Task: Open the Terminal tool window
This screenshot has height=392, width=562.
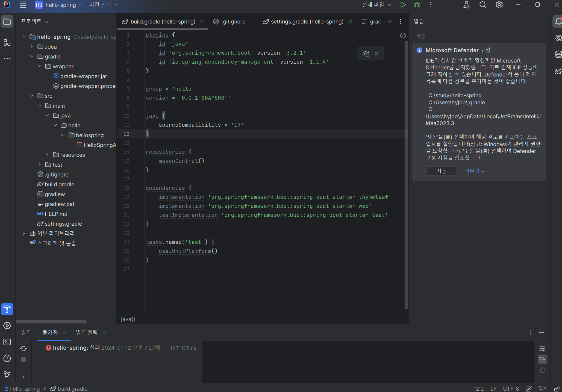Action: coord(7,342)
